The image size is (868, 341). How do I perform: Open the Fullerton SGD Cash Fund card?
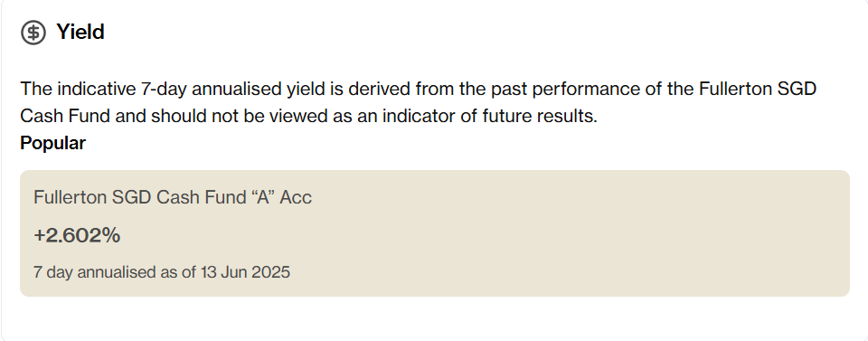[x=435, y=233]
